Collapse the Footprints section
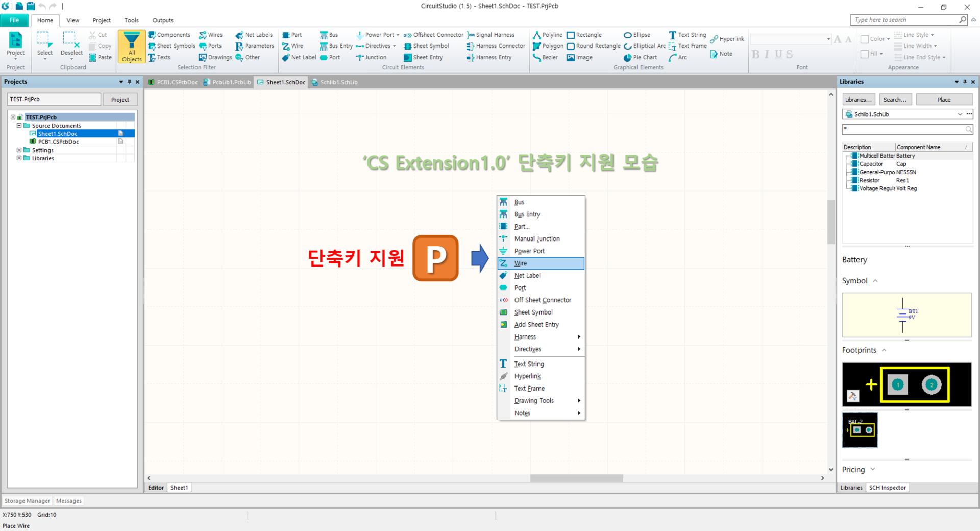The image size is (980, 531). pos(884,350)
